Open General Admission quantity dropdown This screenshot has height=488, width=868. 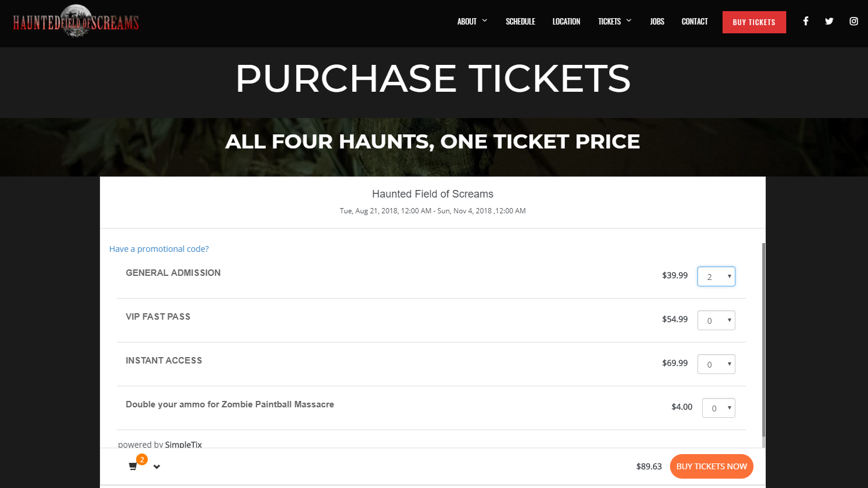click(x=716, y=276)
